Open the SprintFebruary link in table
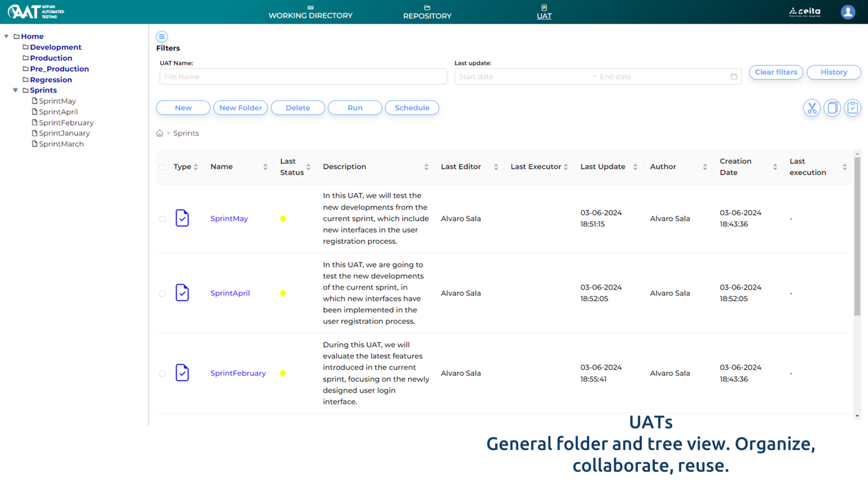Screen dimensions: 868x488 point(238,373)
